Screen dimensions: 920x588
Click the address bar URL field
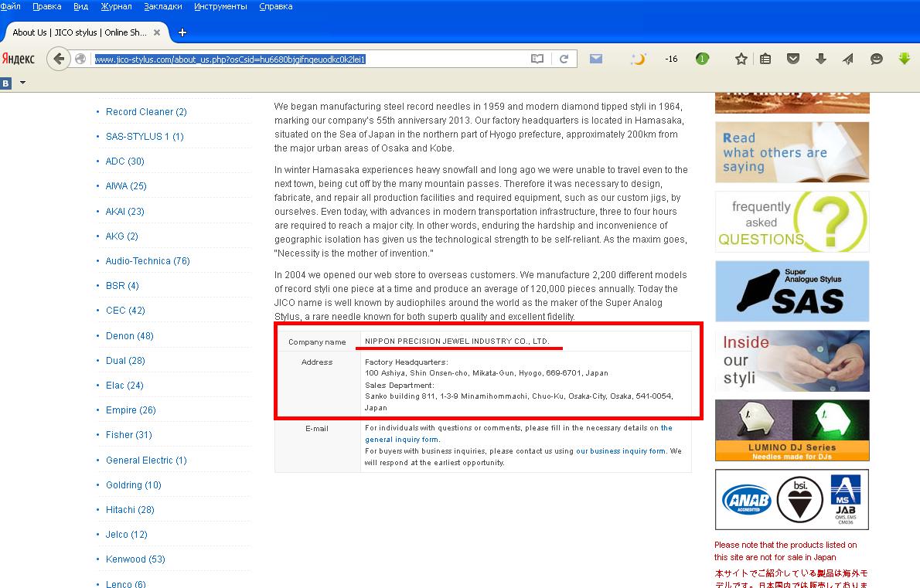point(311,59)
